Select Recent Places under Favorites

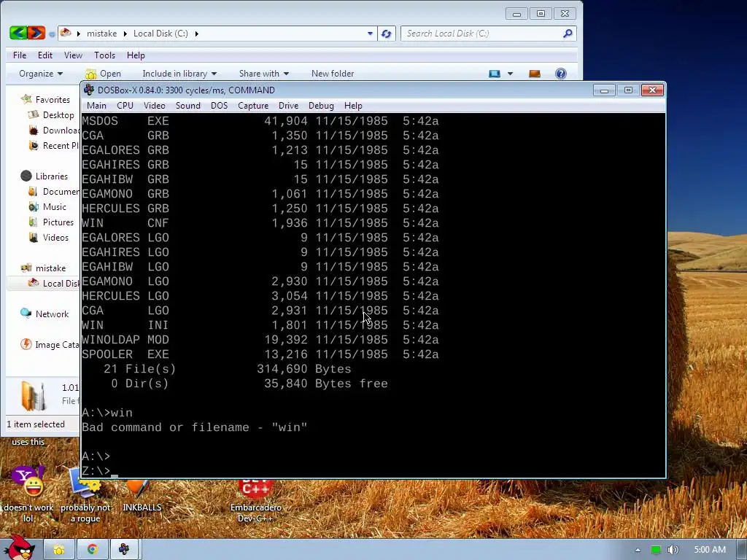(x=54, y=145)
